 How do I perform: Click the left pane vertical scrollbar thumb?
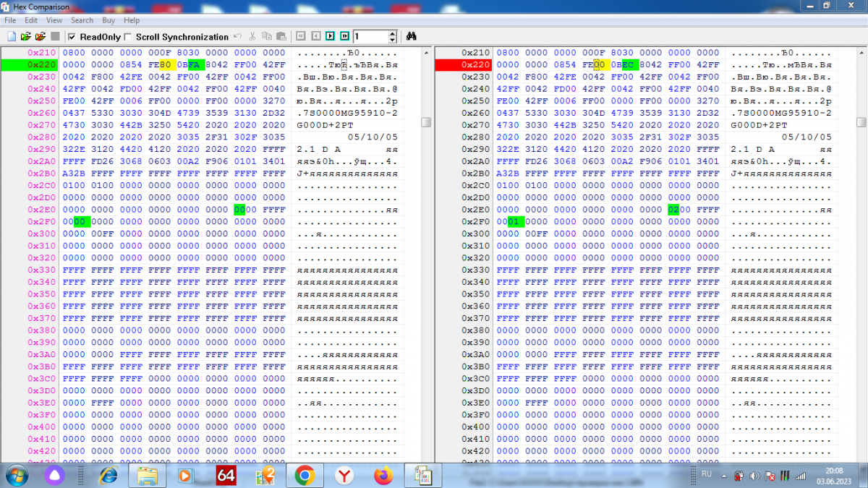[x=426, y=122]
